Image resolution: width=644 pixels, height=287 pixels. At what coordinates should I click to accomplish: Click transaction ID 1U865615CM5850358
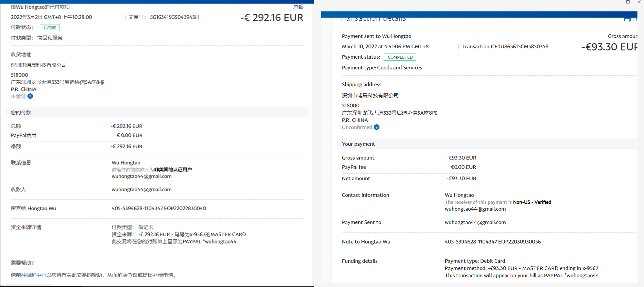pos(523,47)
